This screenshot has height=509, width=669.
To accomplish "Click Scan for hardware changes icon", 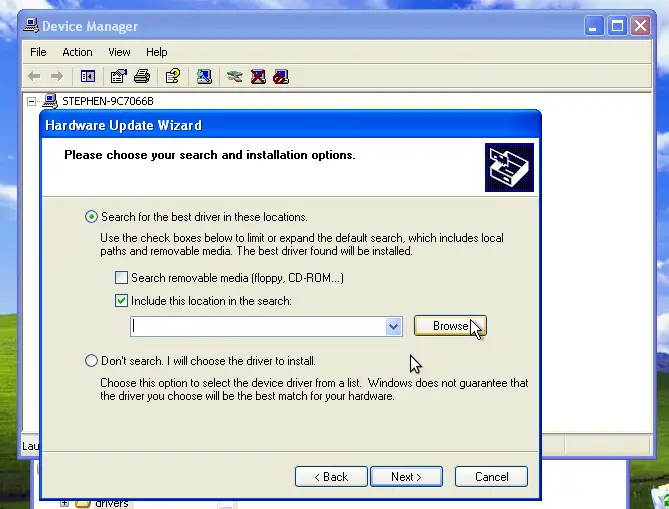I will tap(204, 77).
